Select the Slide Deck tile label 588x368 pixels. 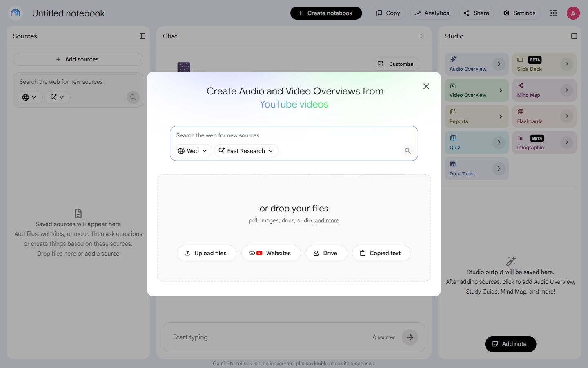click(x=529, y=69)
